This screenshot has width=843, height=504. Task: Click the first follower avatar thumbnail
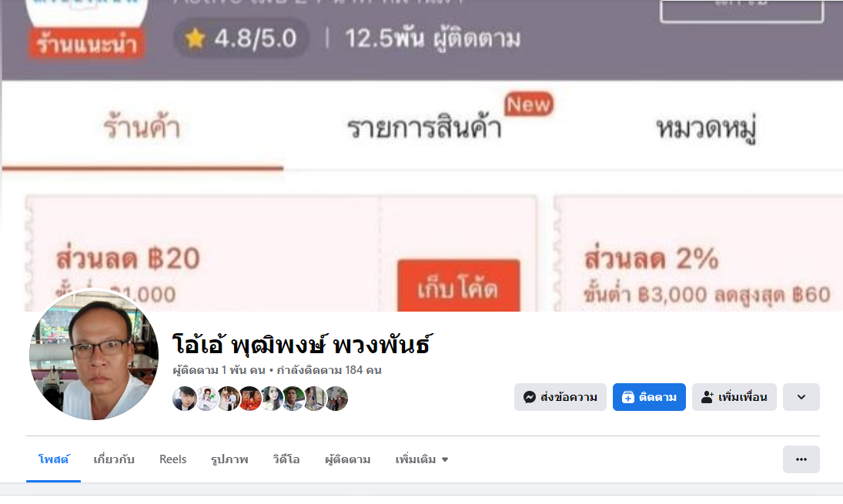point(184,399)
